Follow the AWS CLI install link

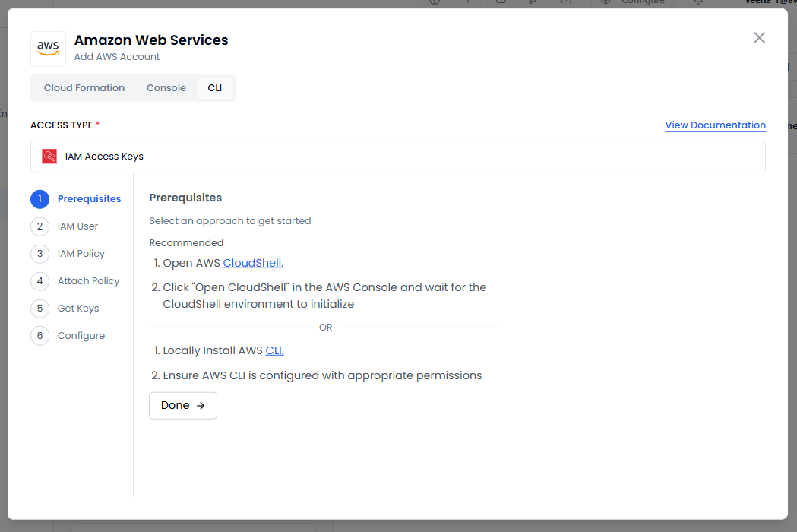[x=274, y=350]
